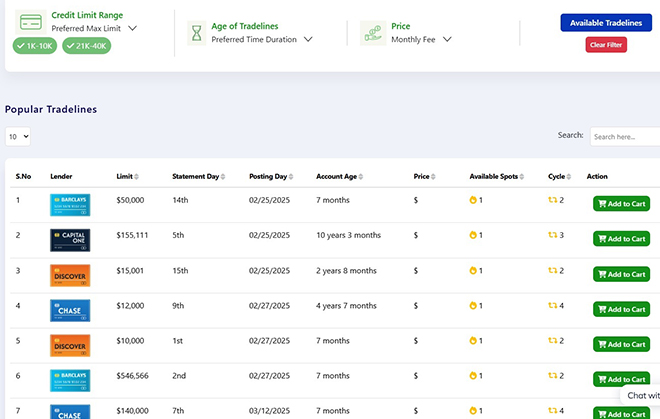Deselect the 21K-40K filter chip
This screenshot has height=419, width=660.
point(87,46)
